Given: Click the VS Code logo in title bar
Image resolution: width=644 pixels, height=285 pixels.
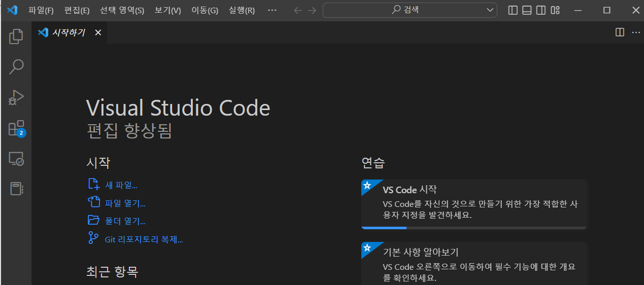Looking at the screenshot, I should [x=12, y=10].
